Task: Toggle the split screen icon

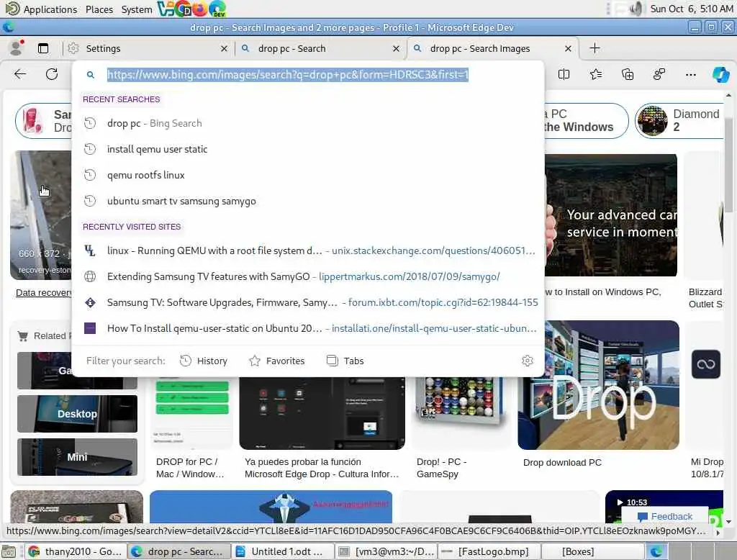Action: pyautogui.click(x=564, y=74)
